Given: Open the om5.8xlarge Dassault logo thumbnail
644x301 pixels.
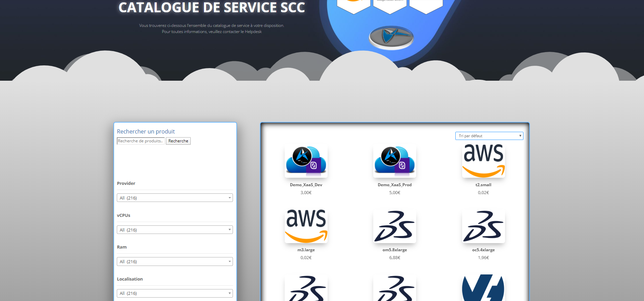Looking at the screenshot, I should (x=395, y=226).
